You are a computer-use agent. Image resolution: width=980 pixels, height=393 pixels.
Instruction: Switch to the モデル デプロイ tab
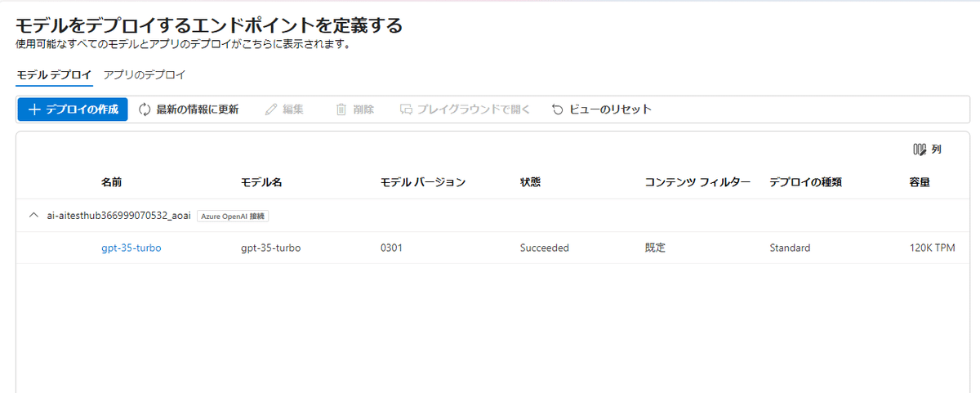(x=54, y=75)
